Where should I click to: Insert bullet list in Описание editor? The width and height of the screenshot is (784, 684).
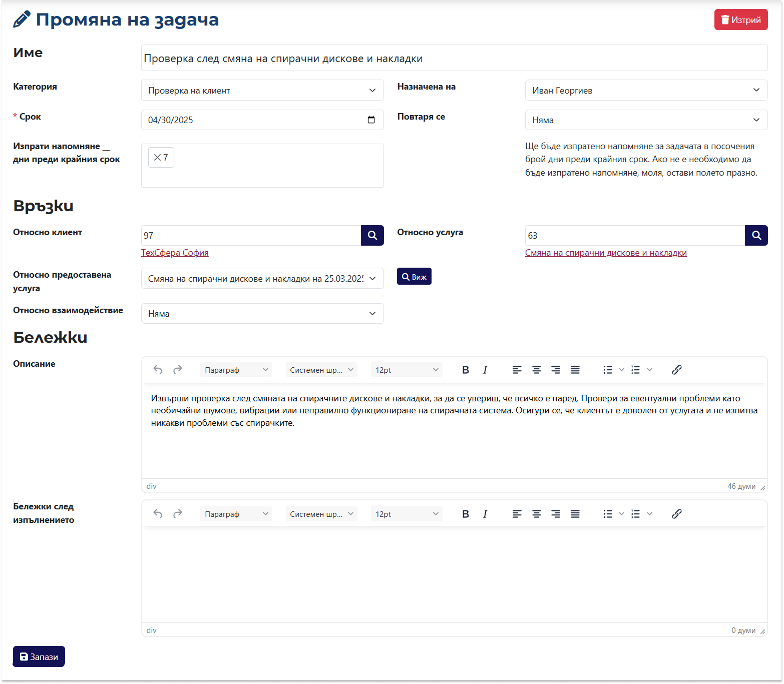tap(608, 370)
